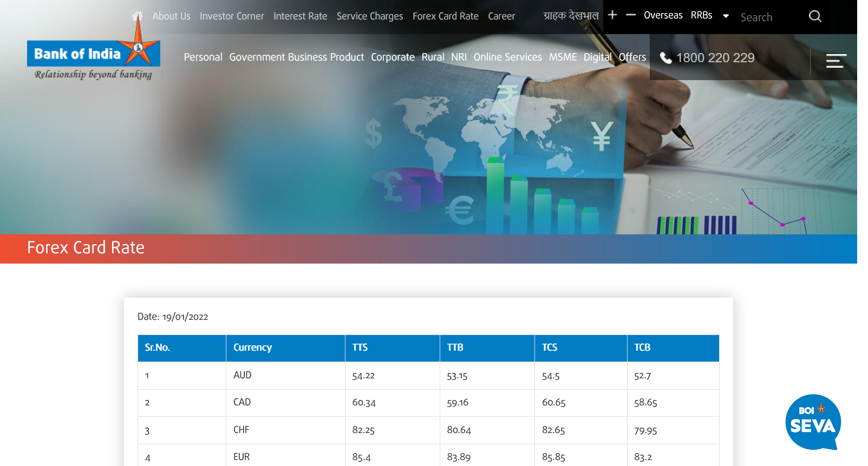The width and height of the screenshot is (868, 466).
Task: Open the Interest Rate link
Action: 300,16
